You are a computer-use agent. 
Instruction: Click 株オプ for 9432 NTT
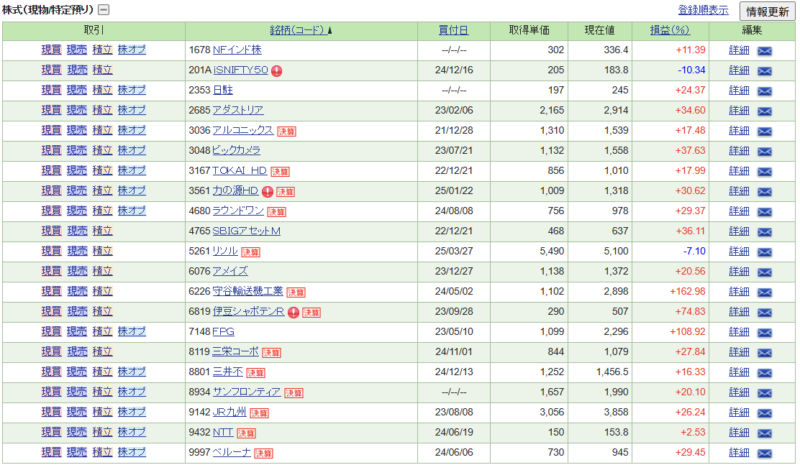point(132,432)
